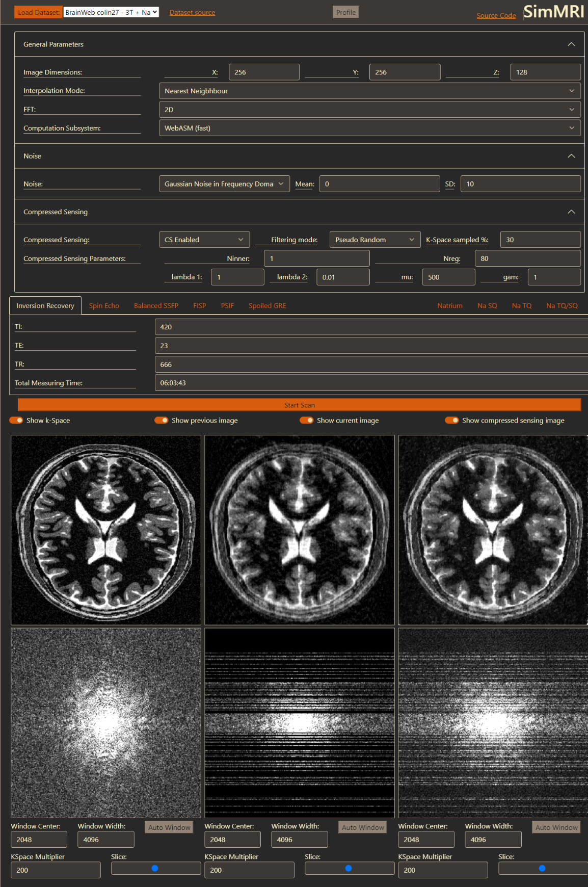588x887 pixels.
Task: Collapse the Compressed Sensing section
Action: click(x=571, y=212)
